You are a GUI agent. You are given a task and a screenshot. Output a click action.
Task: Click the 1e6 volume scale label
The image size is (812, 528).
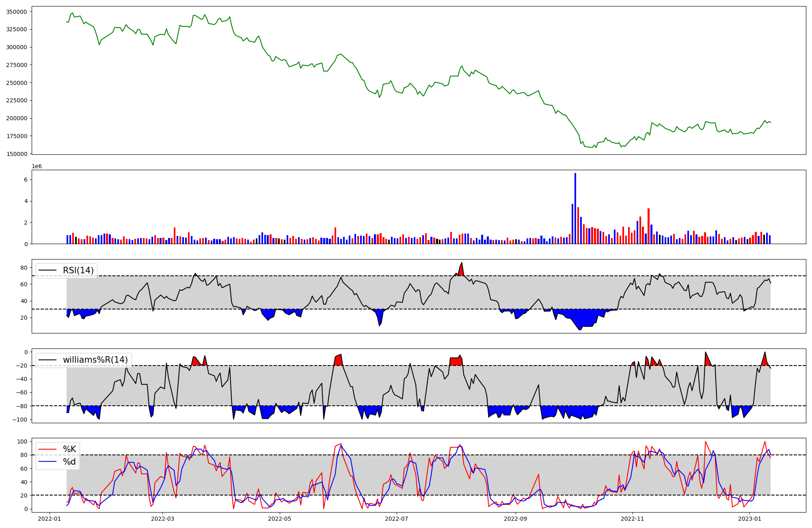coord(37,167)
